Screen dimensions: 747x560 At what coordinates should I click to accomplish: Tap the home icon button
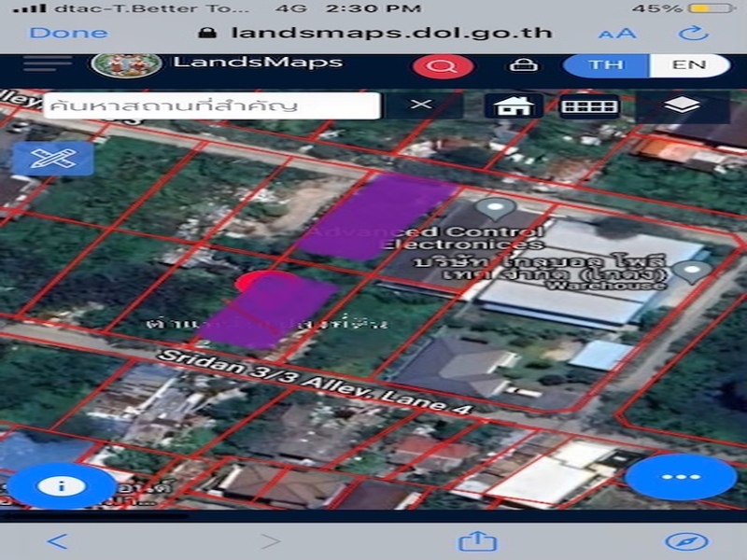(513, 105)
